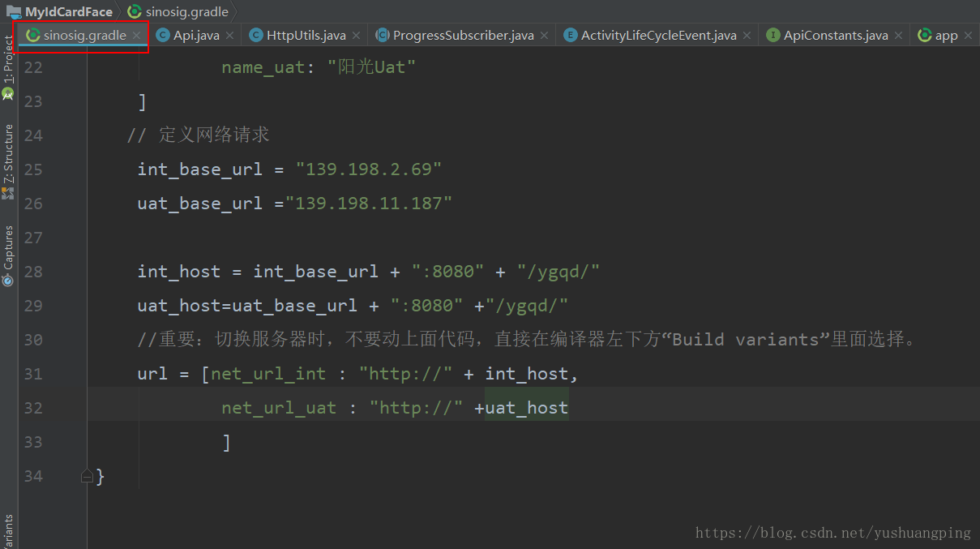Screen dimensions: 980x549
Task: Open the ActivityLifeCycleEvent.java tab
Action: 659,36
